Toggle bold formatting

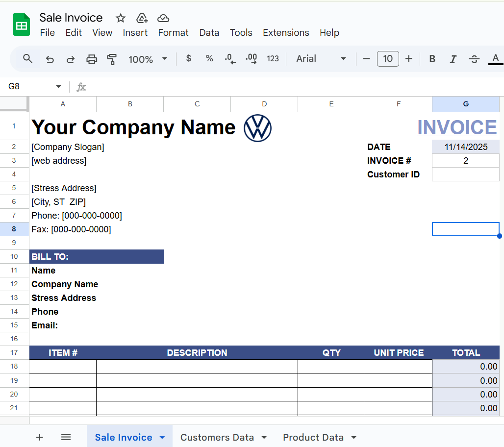pyautogui.click(x=431, y=59)
